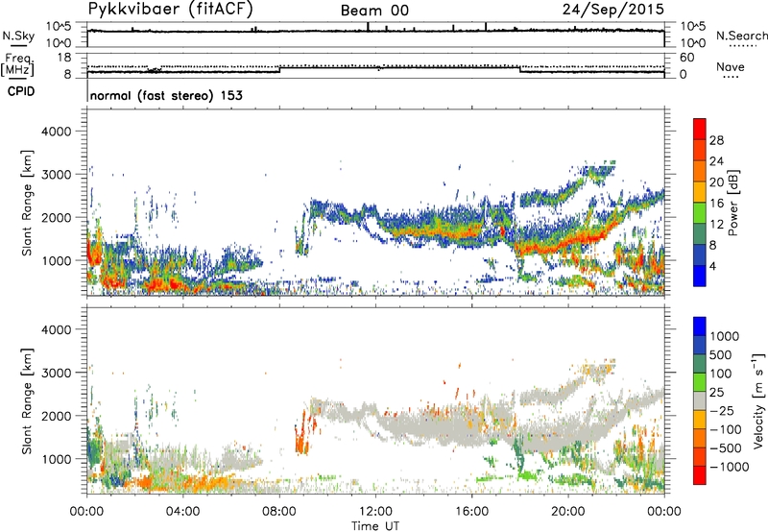Pick the dark green Power segment between 8 and 12
The image size is (768, 532).
(x=700, y=233)
